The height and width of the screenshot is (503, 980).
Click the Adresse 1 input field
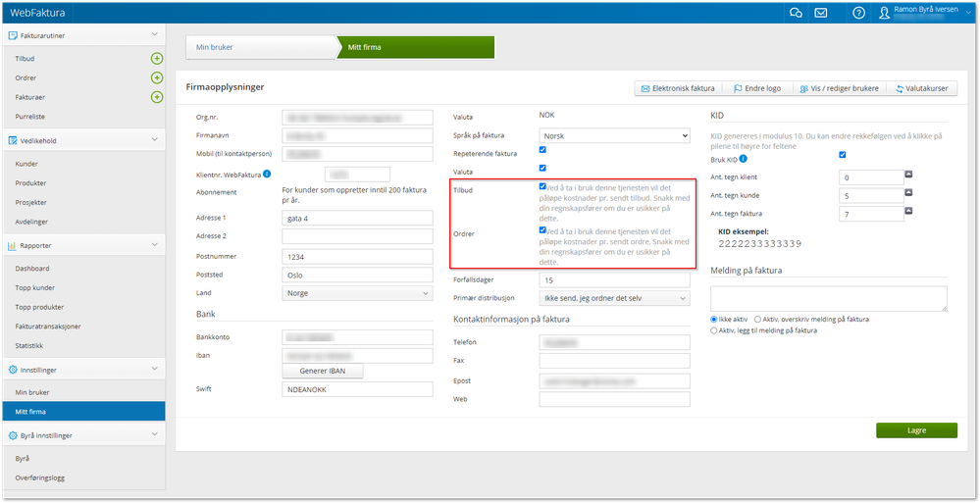pyautogui.click(x=357, y=218)
